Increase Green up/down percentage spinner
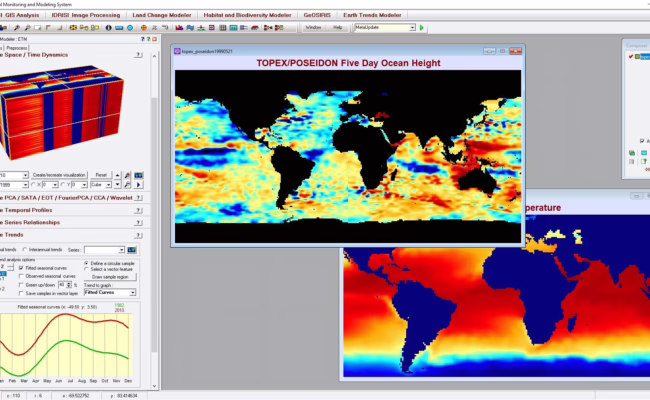The image size is (650, 400). click(x=69, y=284)
